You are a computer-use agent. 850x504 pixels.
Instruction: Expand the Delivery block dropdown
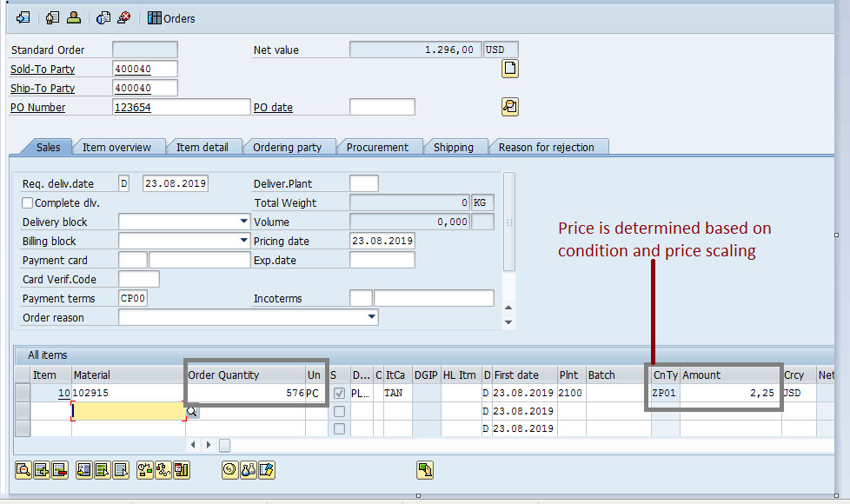243,222
